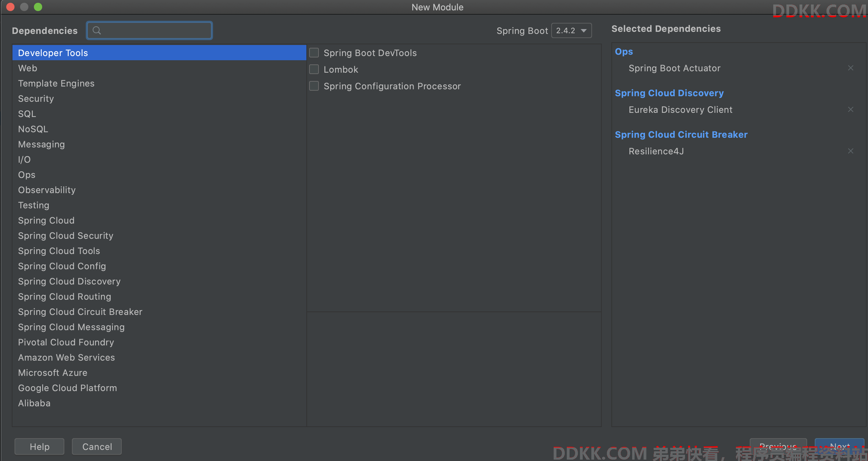
Task: Select the Alibaba category
Action: 159,403
